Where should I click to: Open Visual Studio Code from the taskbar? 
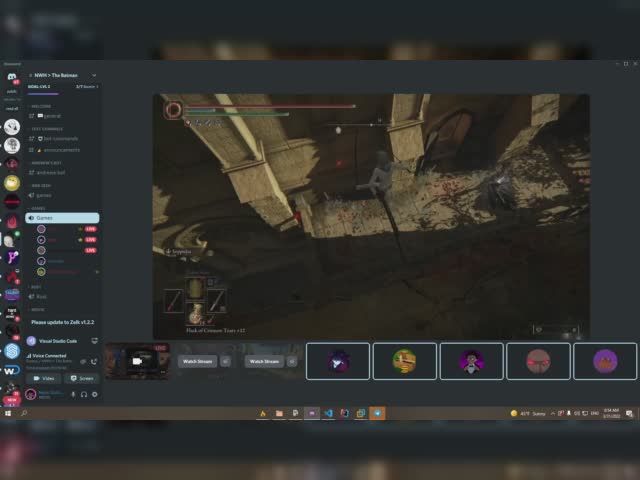[328, 413]
